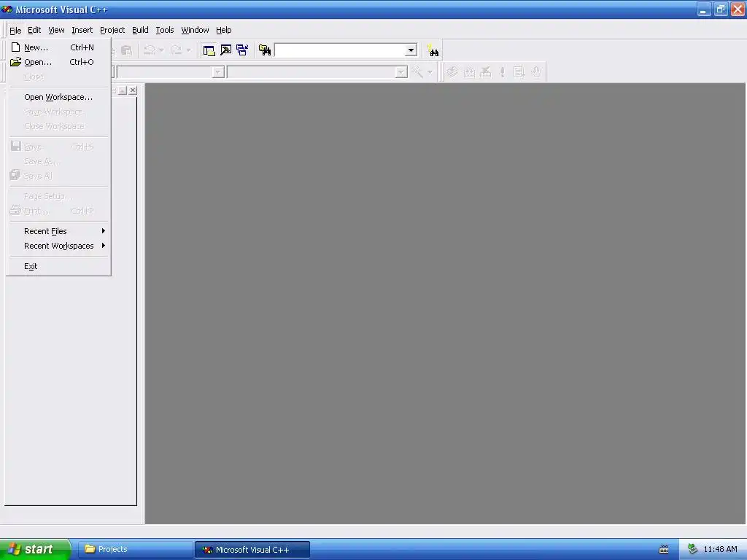
Task: Click the grayed Print... menu entry
Action: click(x=58, y=211)
